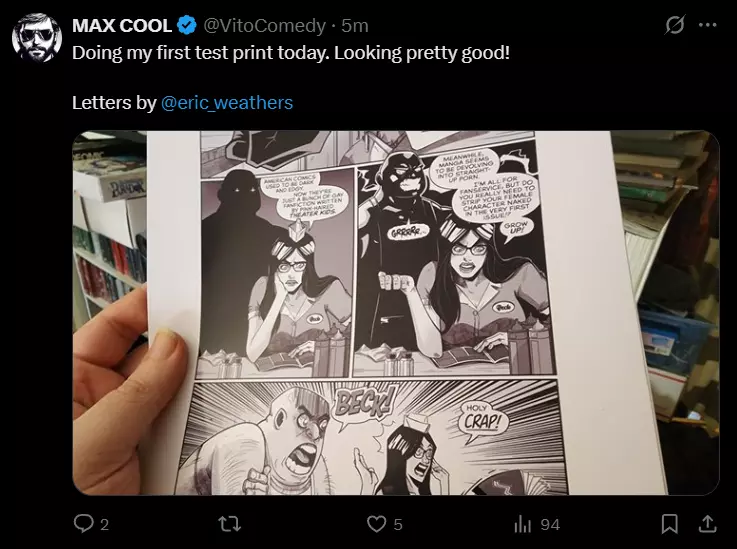The height and width of the screenshot is (549, 737).
Task: Open MAX COOL's profile avatar
Action: (37, 38)
